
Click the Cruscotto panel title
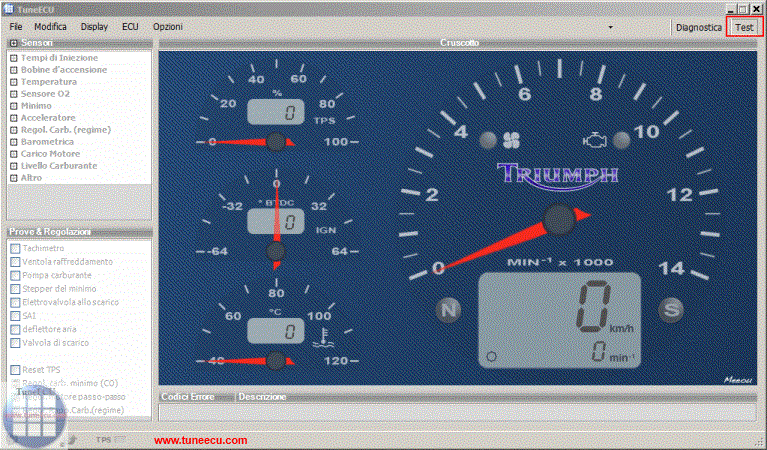coord(459,43)
